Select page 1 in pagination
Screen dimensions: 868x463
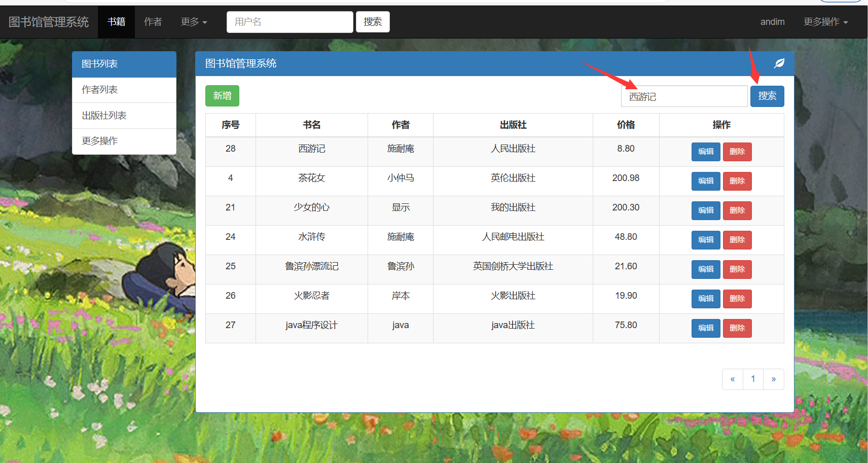coord(753,379)
